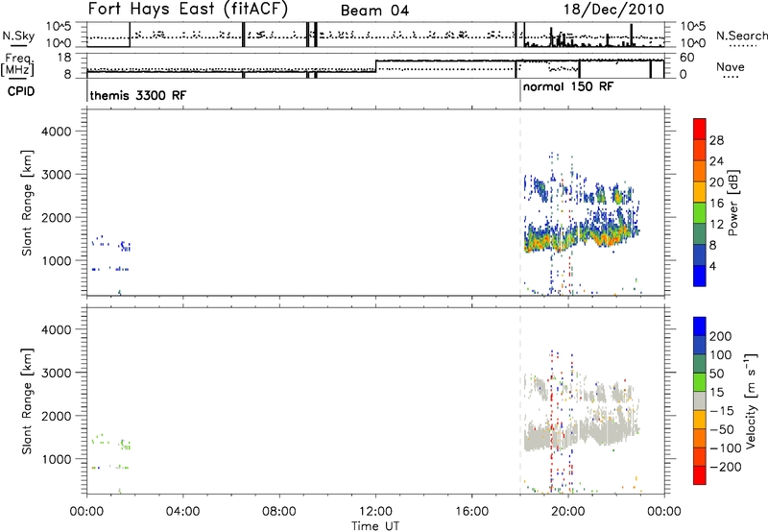
Task: Click the 'N.Search' legend label
Action: (741, 36)
